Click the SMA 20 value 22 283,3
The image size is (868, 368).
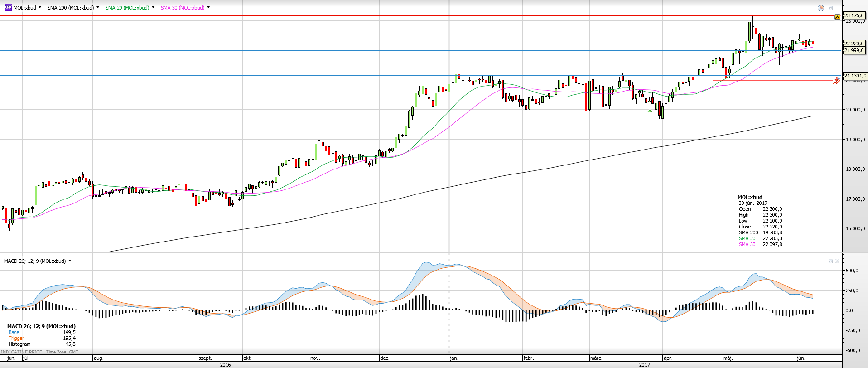click(772, 238)
